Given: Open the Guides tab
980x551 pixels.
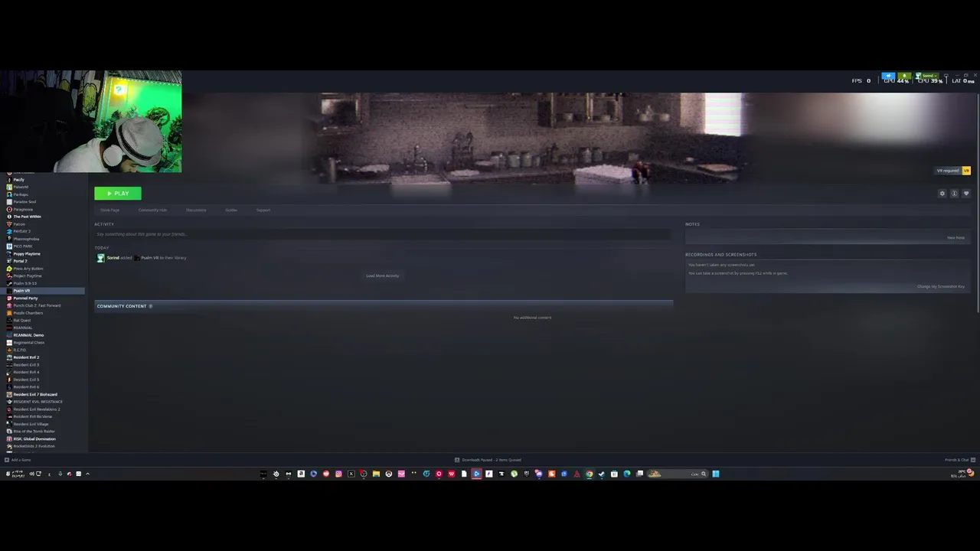Looking at the screenshot, I should 231,210.
